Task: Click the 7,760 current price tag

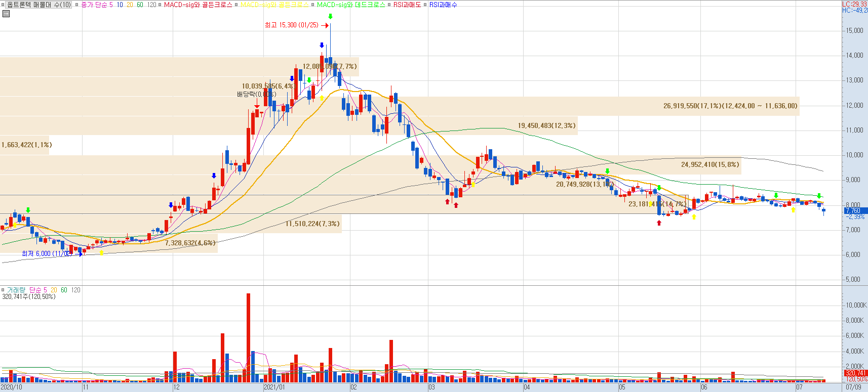Action: click(x=855, y=210)
